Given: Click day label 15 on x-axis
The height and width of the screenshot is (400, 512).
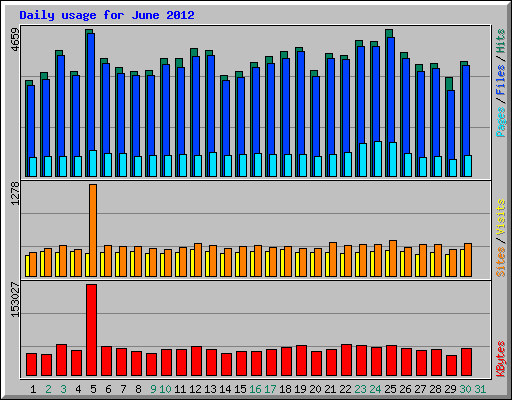Looking at the screenshot, I should 240,389.
